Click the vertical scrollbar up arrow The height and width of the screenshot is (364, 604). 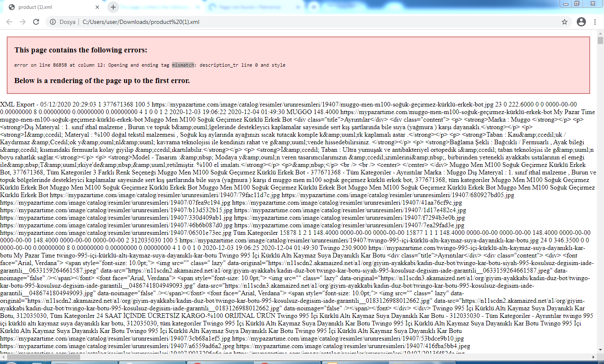601,33
